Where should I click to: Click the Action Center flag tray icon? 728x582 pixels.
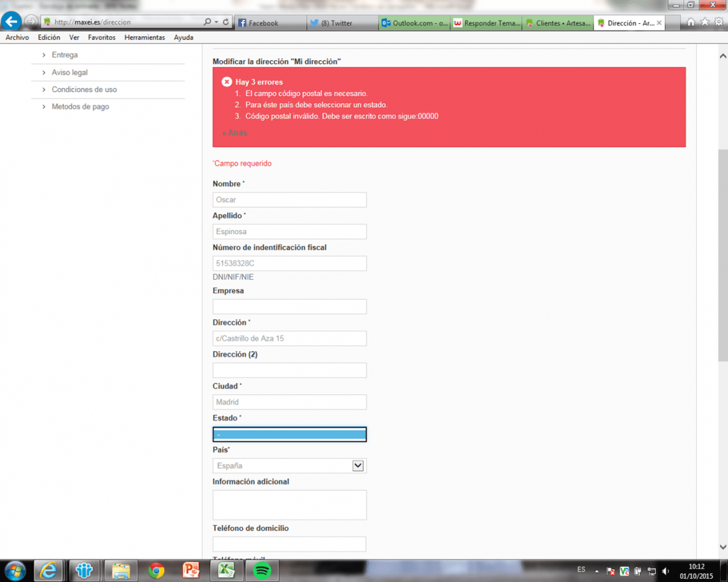click(611, 571)
